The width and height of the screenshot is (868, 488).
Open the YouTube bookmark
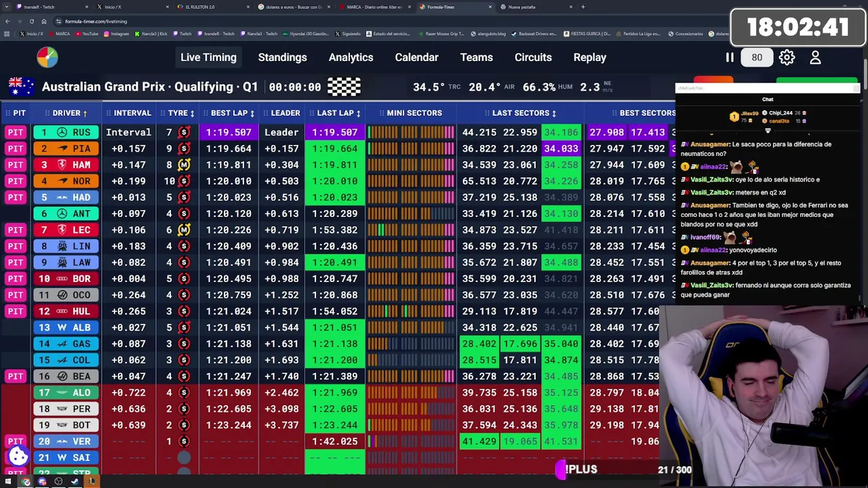pyautogui.click(x=87, y=33)
